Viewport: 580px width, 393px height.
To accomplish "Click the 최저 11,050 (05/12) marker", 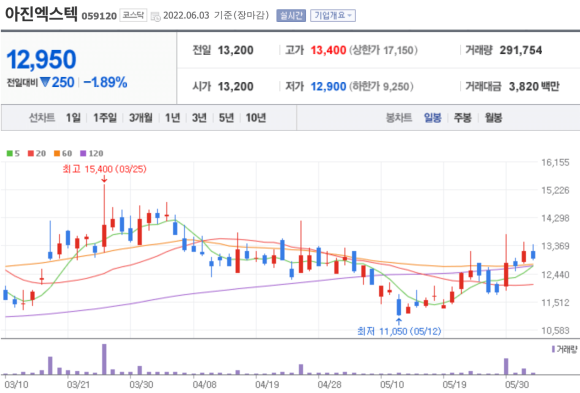I will (x=399, y=331).
